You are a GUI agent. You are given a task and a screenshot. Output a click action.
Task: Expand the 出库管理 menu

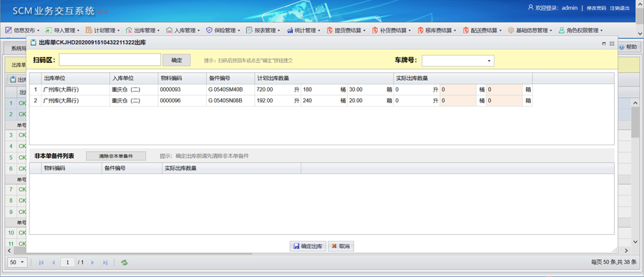click(143, 30)
